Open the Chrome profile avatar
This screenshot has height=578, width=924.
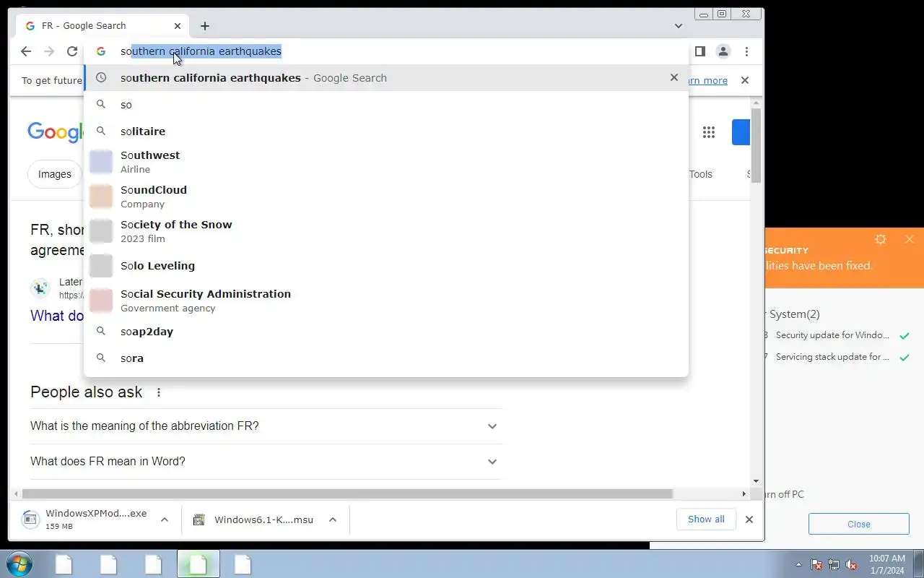(x=723, y=51)
